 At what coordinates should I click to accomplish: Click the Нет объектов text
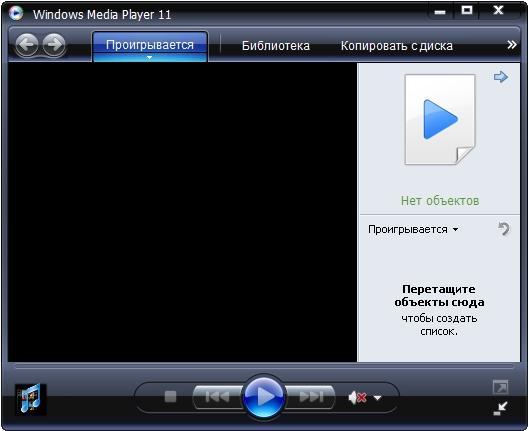click(440, 201)
